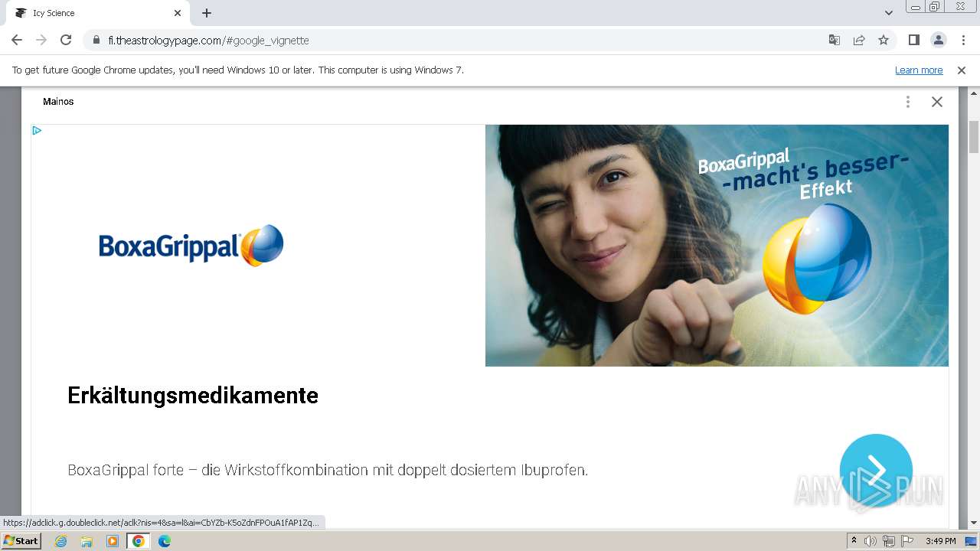Go forward with the browser forward arrow
The image size is (980, 551).
[41, 40]
